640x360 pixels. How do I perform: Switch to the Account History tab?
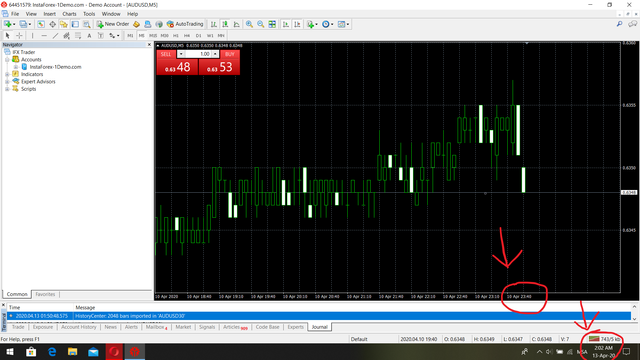[x=78, y=327]
